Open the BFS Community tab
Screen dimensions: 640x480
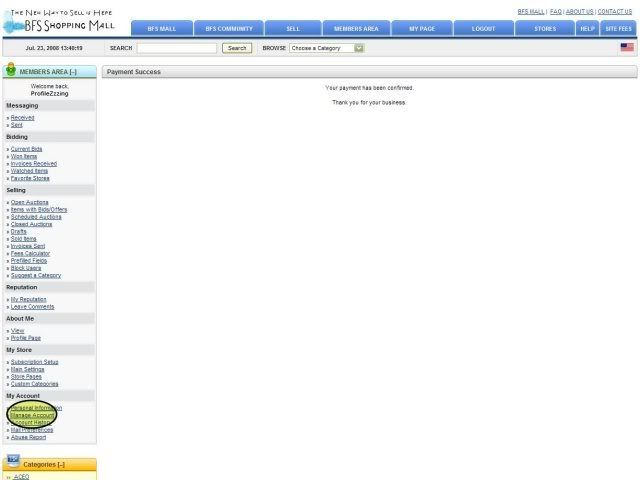(x=229, y=29)
